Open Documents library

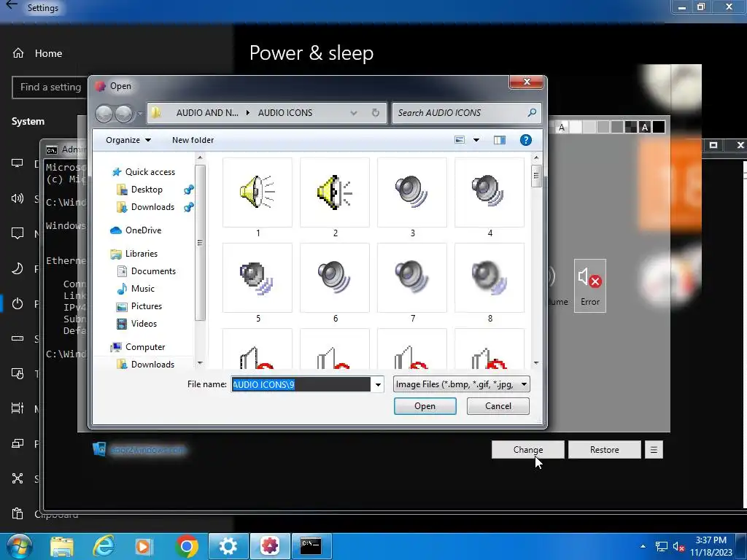point(153,271)
